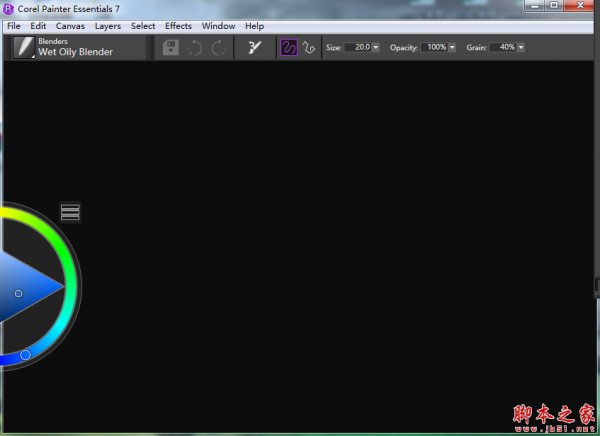Select the freehand strokes mode
Screen dimensions: 600x436
(x=289, y=48)
